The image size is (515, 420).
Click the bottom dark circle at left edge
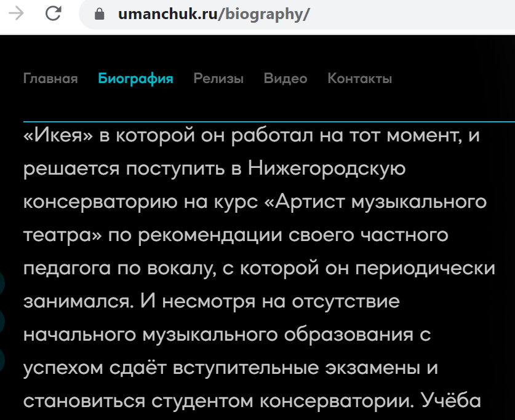point(2,360)
